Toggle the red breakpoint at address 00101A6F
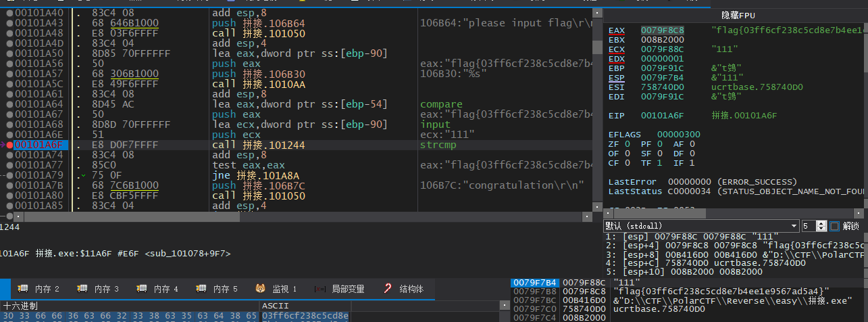Screen dimensions: 868x322 pyautogui.click(x=9, y=145)
